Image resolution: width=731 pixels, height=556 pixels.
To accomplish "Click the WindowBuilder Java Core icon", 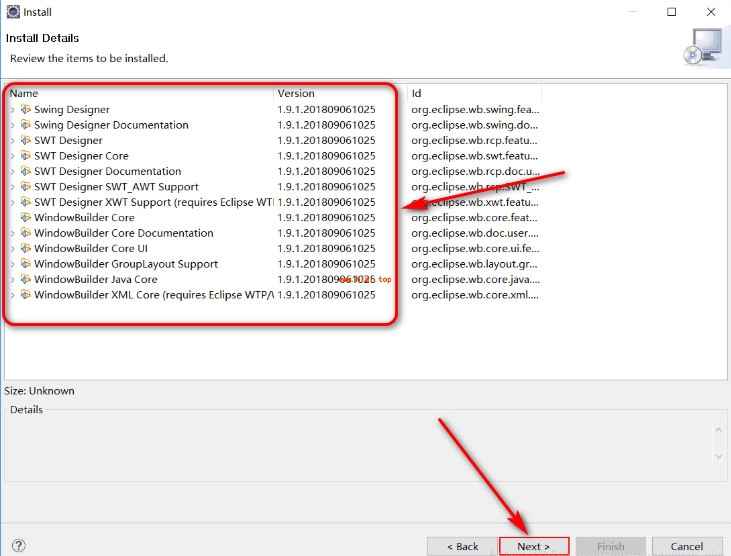I will [26, 279].
